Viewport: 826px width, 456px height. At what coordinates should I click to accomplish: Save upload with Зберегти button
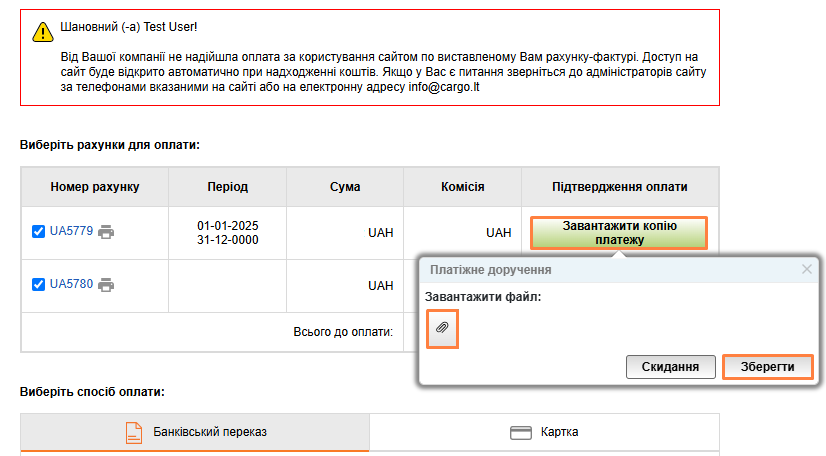[x=768, y=367]
